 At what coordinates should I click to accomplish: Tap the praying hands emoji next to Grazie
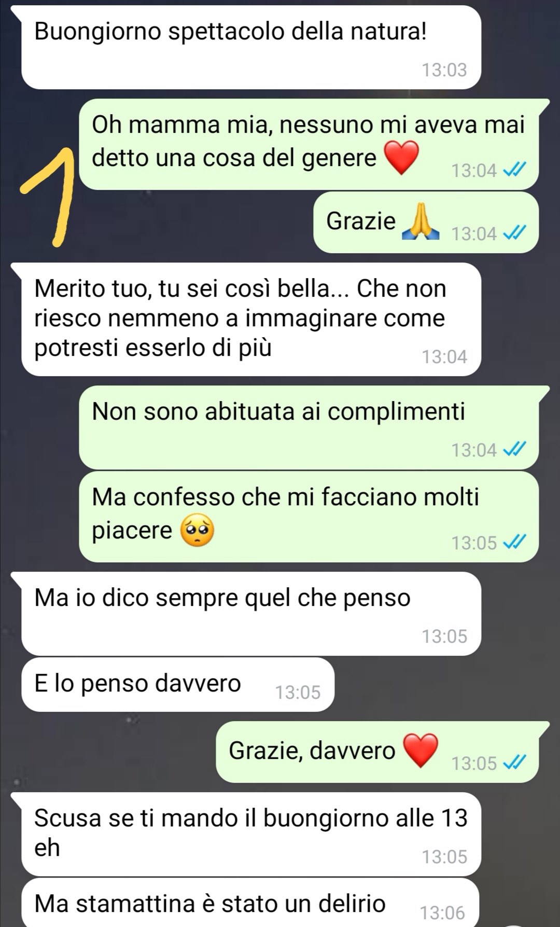(421, 223)
